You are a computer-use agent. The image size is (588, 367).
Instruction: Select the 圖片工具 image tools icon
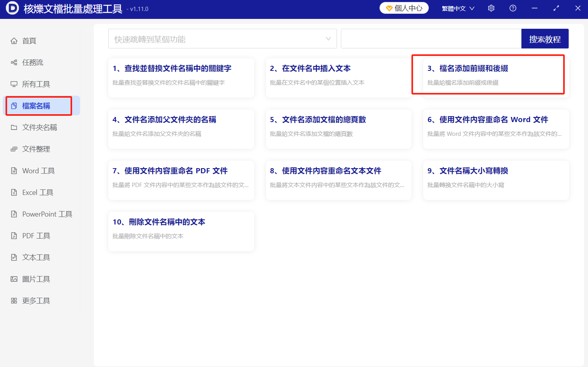coord(14,279)
